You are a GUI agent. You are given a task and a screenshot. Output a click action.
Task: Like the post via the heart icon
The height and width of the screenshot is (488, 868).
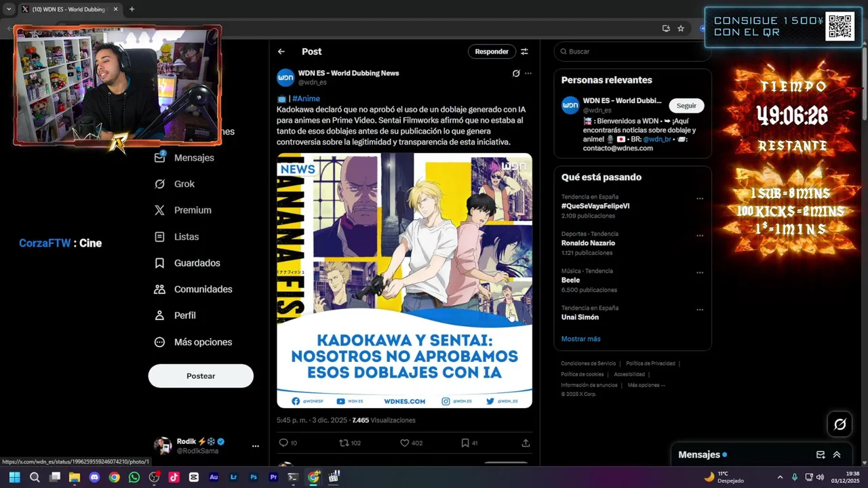pos(404,443)
